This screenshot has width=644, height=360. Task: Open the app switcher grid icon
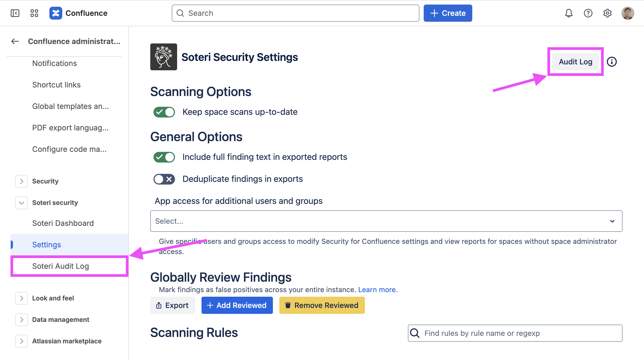(34, 13)
